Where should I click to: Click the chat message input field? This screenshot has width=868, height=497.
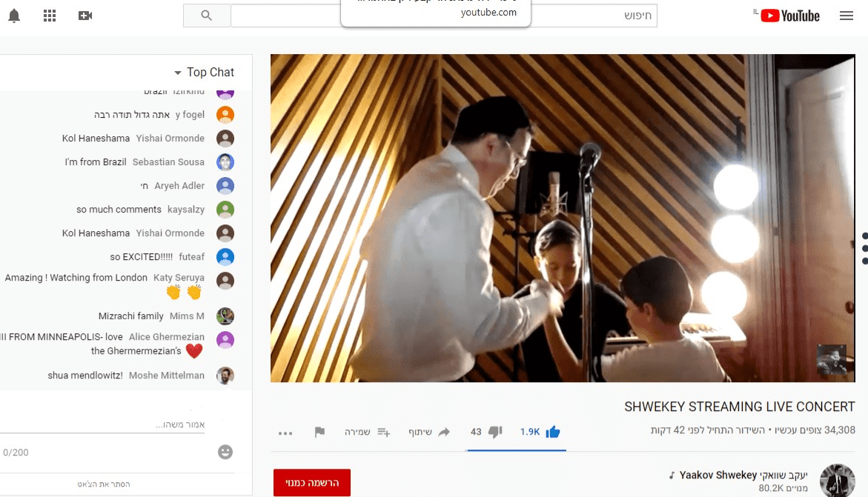(102, 424)
